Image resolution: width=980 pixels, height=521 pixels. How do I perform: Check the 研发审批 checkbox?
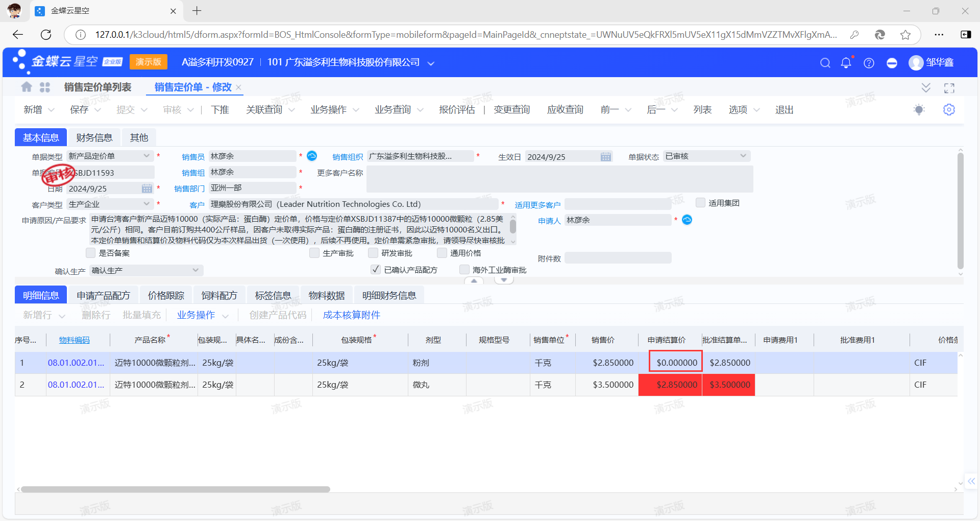point(373,253)
